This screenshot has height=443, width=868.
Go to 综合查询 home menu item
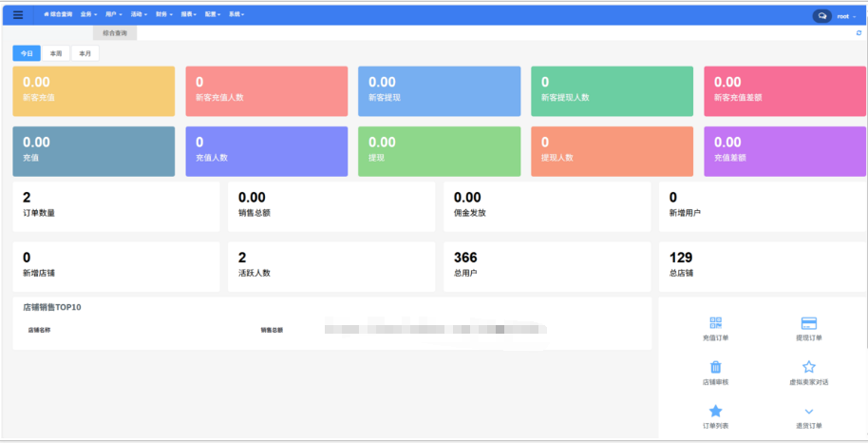tap(58, 15)
